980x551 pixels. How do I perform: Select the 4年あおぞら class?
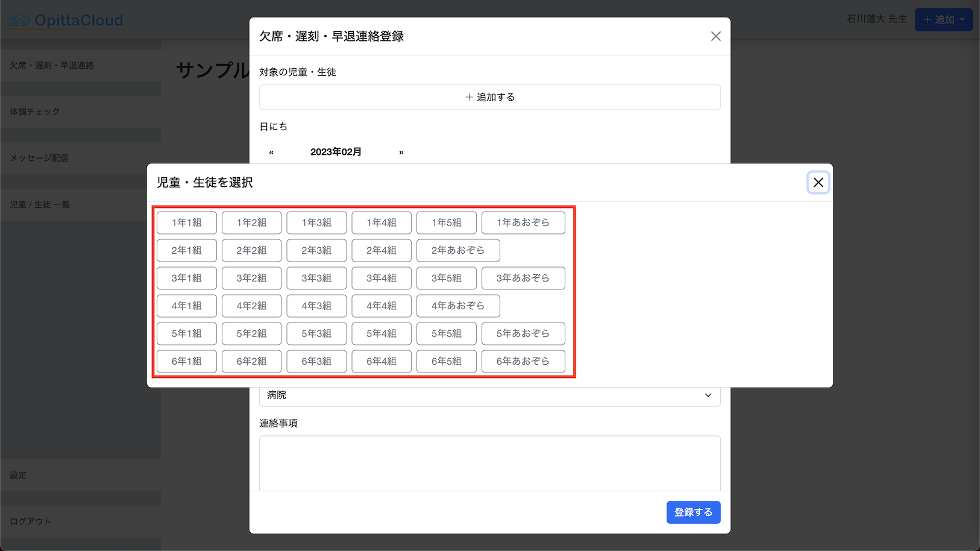click(458, 306)
